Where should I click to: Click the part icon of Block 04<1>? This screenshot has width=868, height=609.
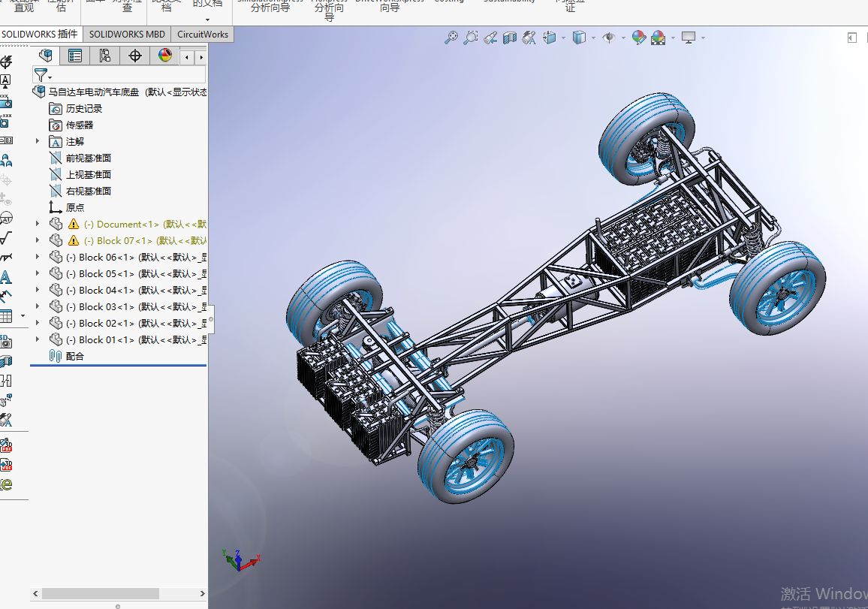pyautogui.click(x=56, y=290)
